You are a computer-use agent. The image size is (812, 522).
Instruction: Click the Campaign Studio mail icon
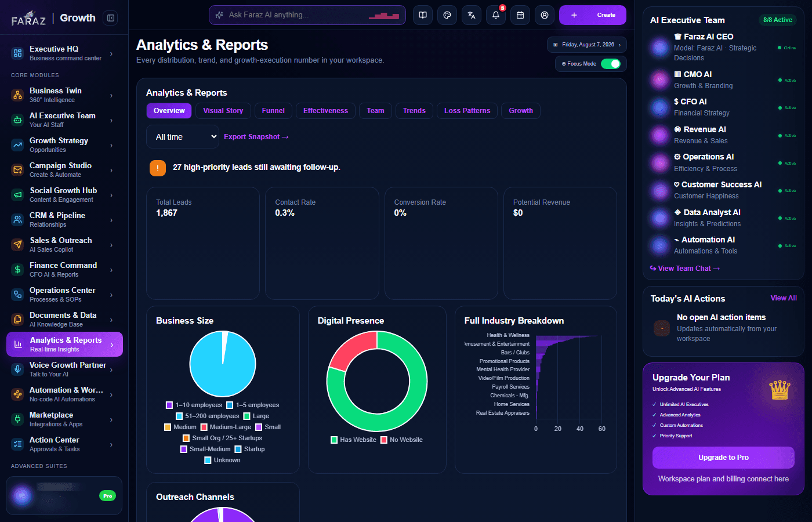point(17,170)
